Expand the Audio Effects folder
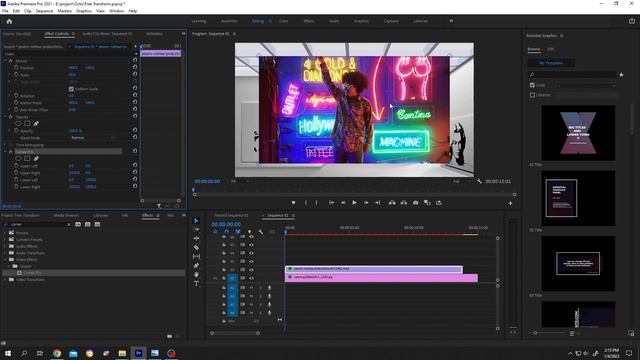 (5, 246)
